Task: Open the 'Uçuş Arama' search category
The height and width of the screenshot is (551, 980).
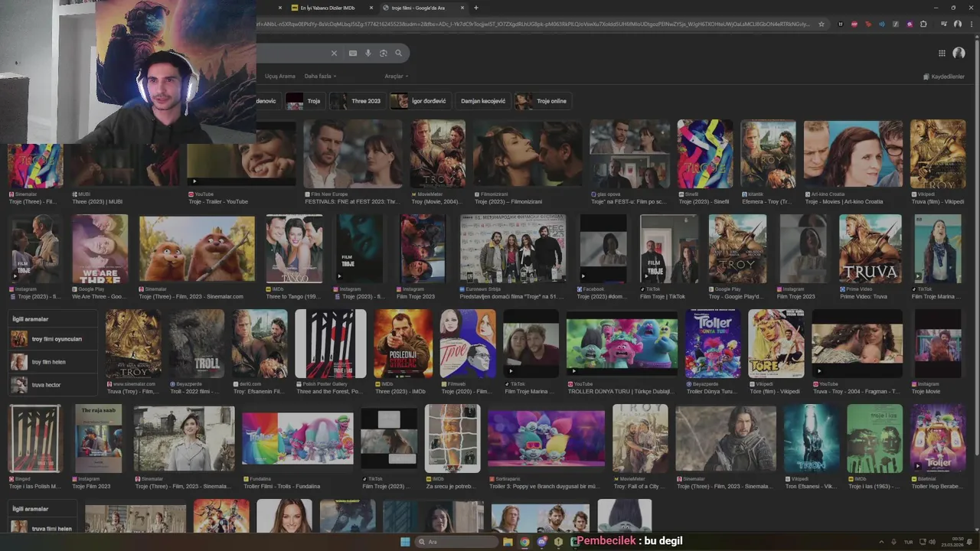Action: [279, 77]
